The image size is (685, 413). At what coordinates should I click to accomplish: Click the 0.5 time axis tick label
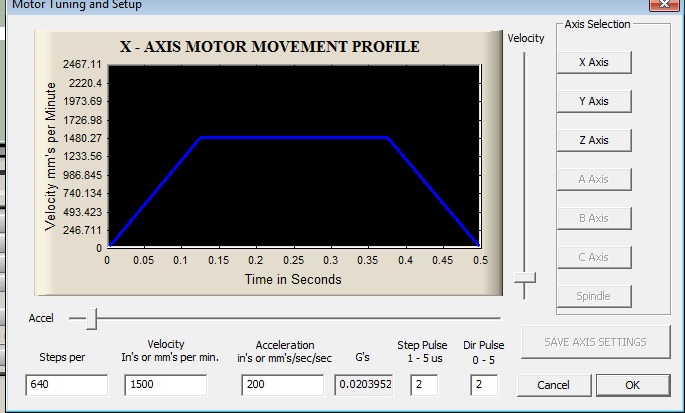coord(481,260)
